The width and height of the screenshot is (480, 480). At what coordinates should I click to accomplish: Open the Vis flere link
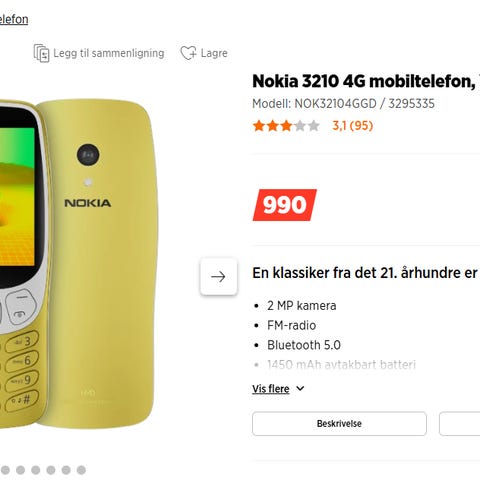pos(271,389)
